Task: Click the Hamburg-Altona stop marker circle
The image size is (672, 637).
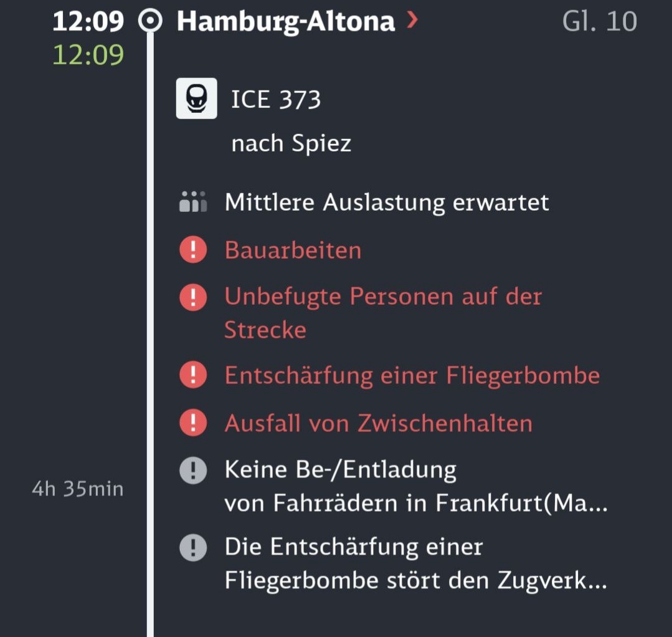Action: pos(150,21)
